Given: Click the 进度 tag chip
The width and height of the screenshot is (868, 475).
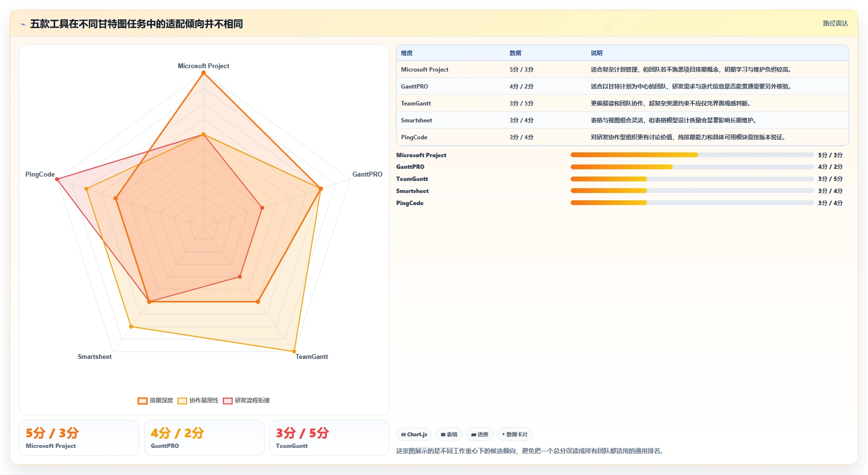Looking at the screenshot, I should (x=480, y=434).
